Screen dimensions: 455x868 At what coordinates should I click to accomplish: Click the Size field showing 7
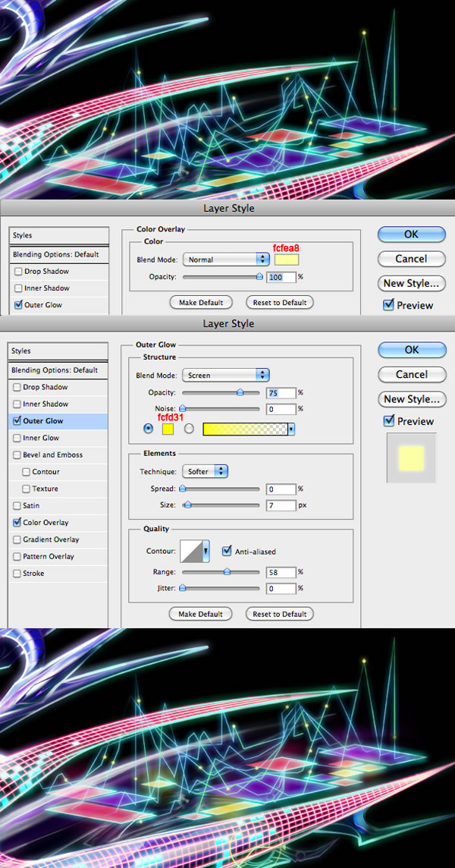click(x=281, y=505)
